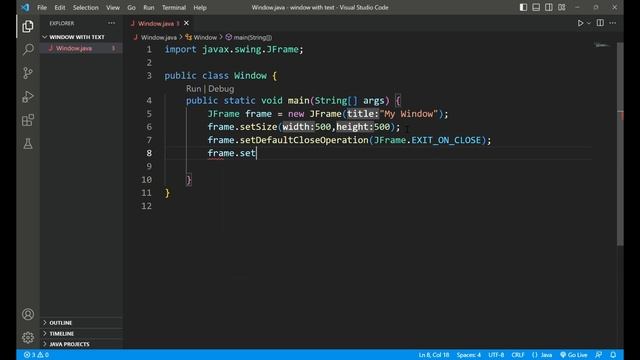Open the Run and Debug view
The width and height of the screenshot is (640, 360).
tap(28, 97)
